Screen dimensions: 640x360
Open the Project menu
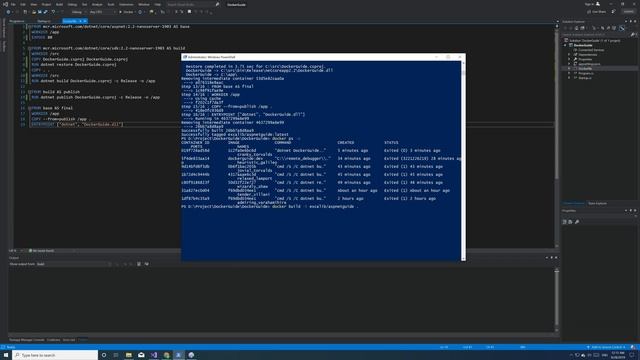46,4
